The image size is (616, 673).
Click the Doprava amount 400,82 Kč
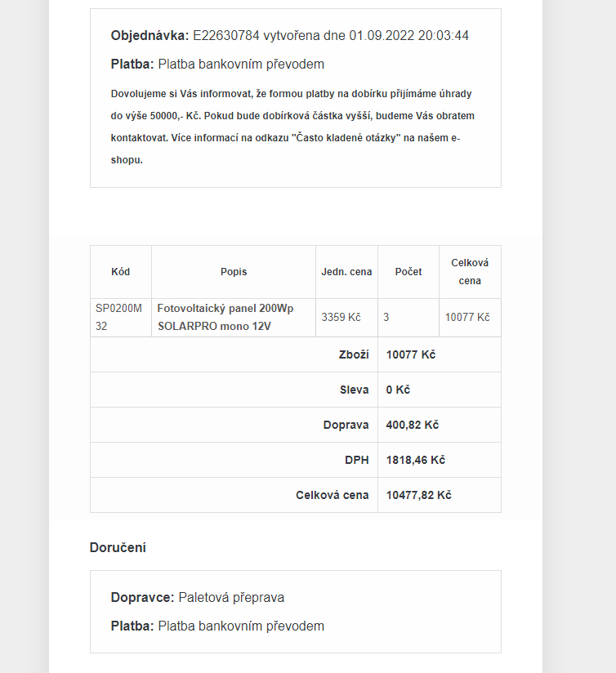click(413, 425)
